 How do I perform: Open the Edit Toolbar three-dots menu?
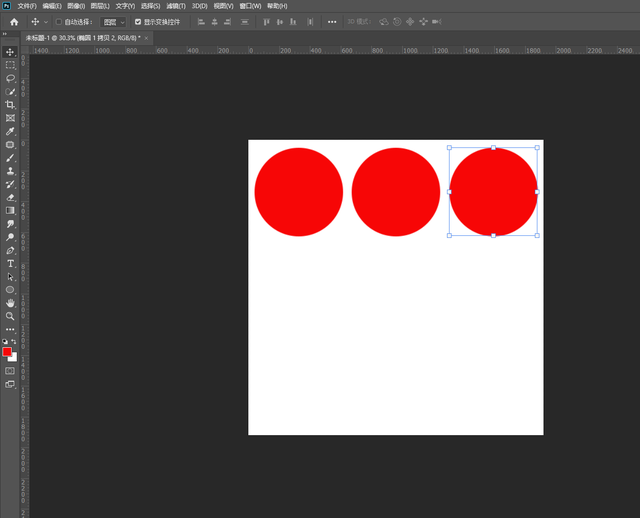(10, 329)
